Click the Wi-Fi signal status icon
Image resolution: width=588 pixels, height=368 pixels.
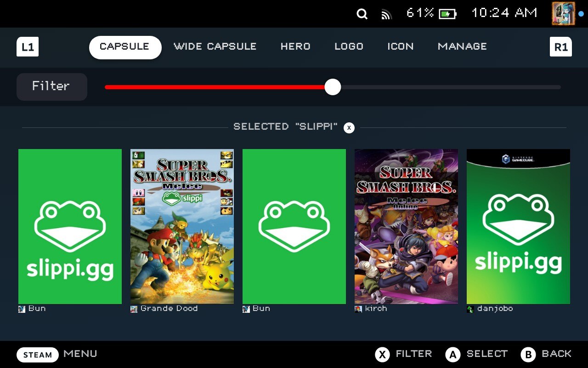point(386,15)
